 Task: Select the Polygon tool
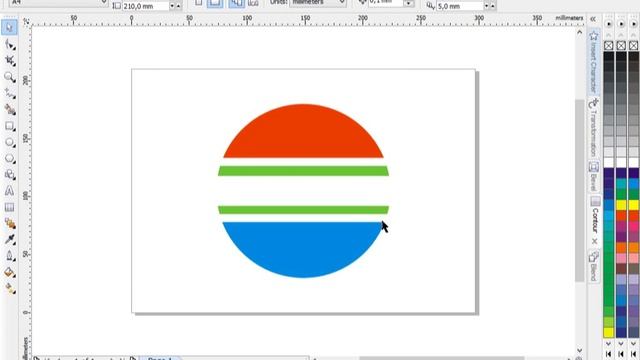pyautogui.click(x=9, y=158)
